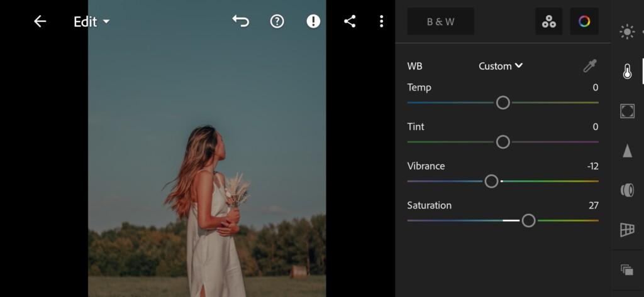Click the Tint slider handle
The image size is (644, 297).
502,142
